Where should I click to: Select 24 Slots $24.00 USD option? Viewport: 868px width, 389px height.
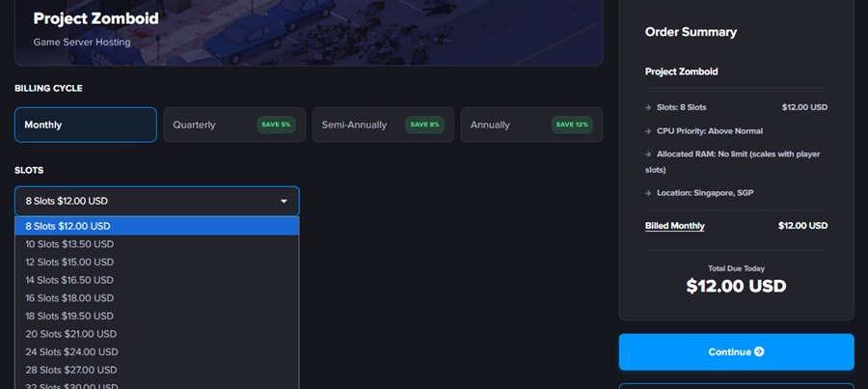point(156,352)
